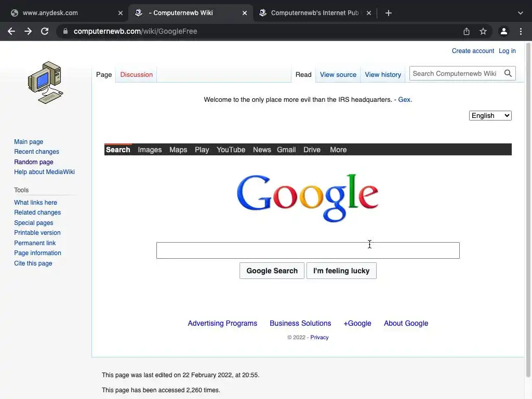Open Permanent link tool

pyautogui.click(x=35, y=243)
